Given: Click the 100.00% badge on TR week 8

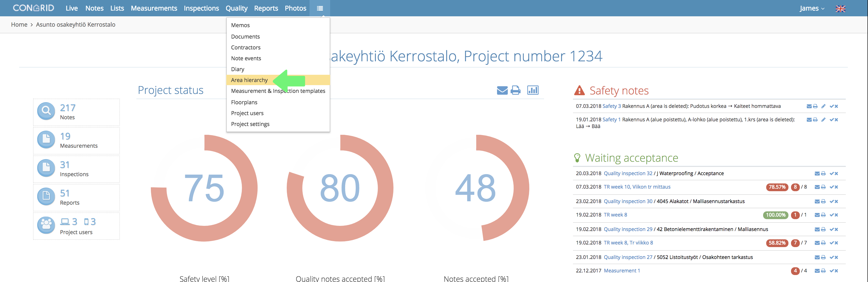Looking at the screenshot, I should point(775,215).
